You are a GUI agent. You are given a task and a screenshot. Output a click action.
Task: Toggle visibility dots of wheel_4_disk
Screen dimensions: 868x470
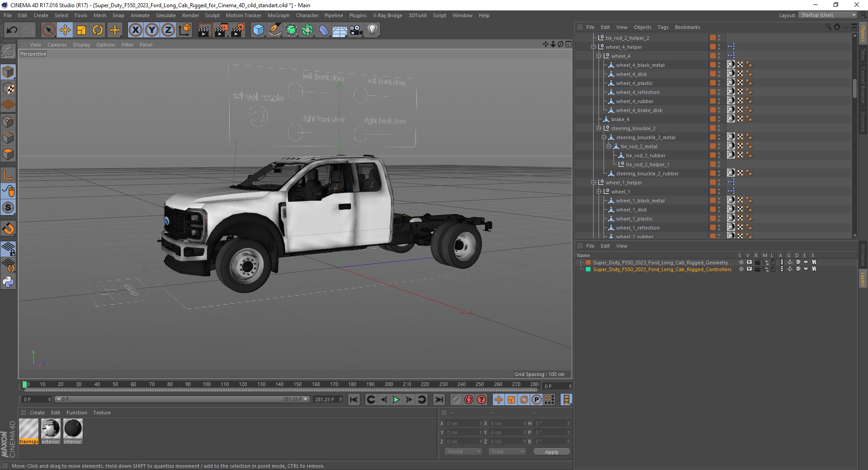click(719, 74)
